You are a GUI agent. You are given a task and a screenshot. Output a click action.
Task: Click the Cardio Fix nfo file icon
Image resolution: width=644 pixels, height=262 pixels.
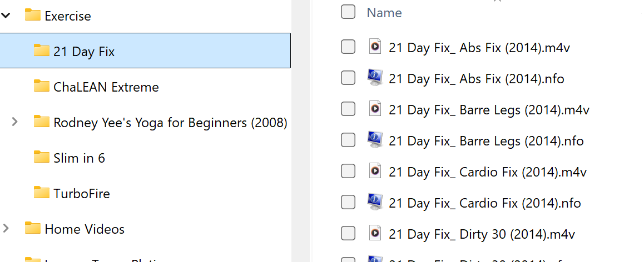[x=375, y=203]
